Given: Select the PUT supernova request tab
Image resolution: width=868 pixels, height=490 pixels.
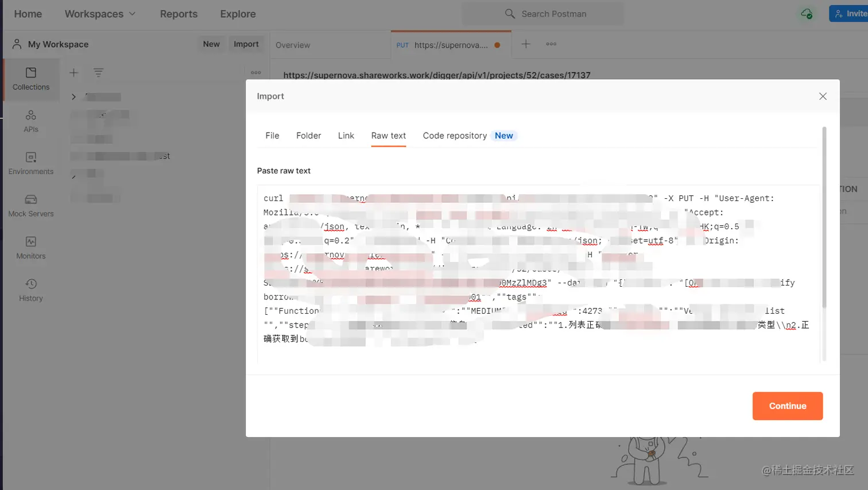Looking at the screenshot, I should pos(451,45).
